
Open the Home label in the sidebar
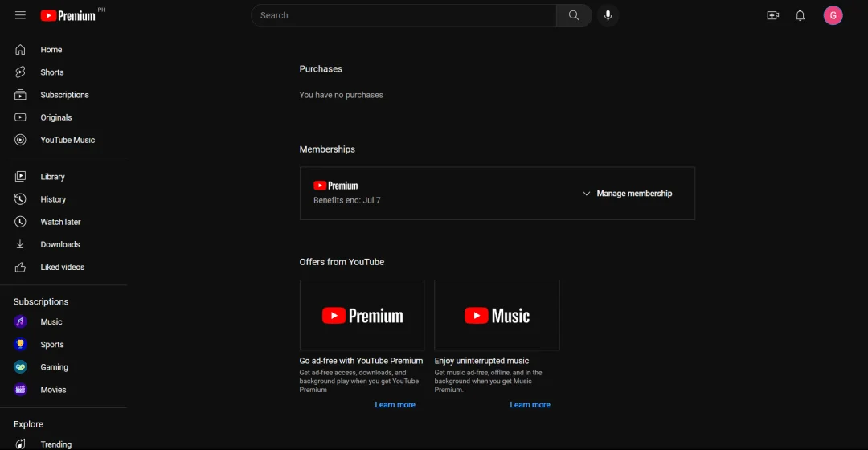tap(51, 50)
